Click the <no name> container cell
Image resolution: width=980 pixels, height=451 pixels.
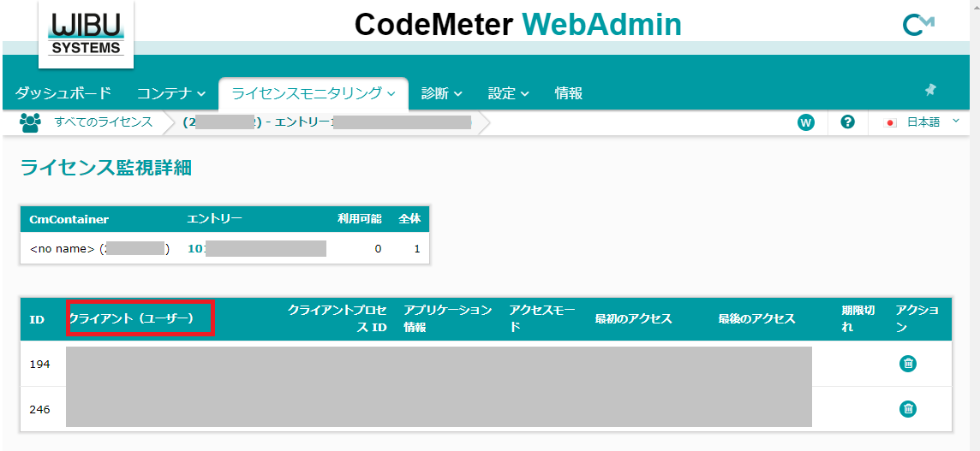tap(100, 249)
